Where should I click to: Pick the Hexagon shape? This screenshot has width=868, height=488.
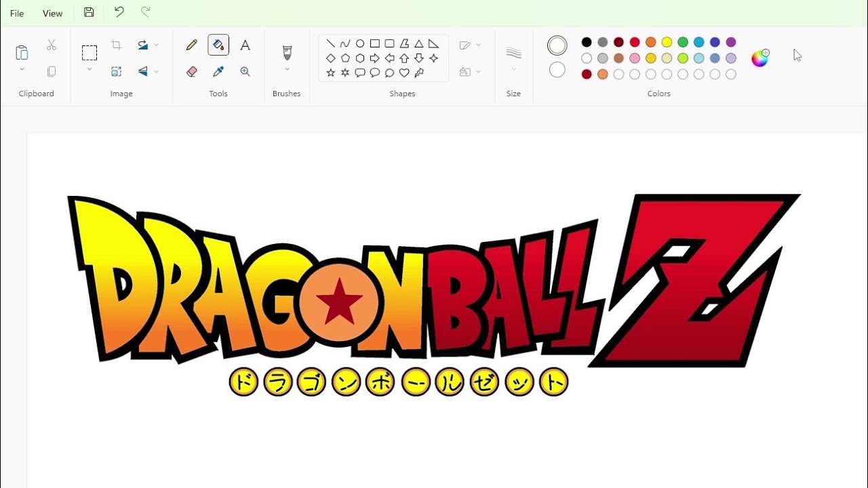pos(360,58)
